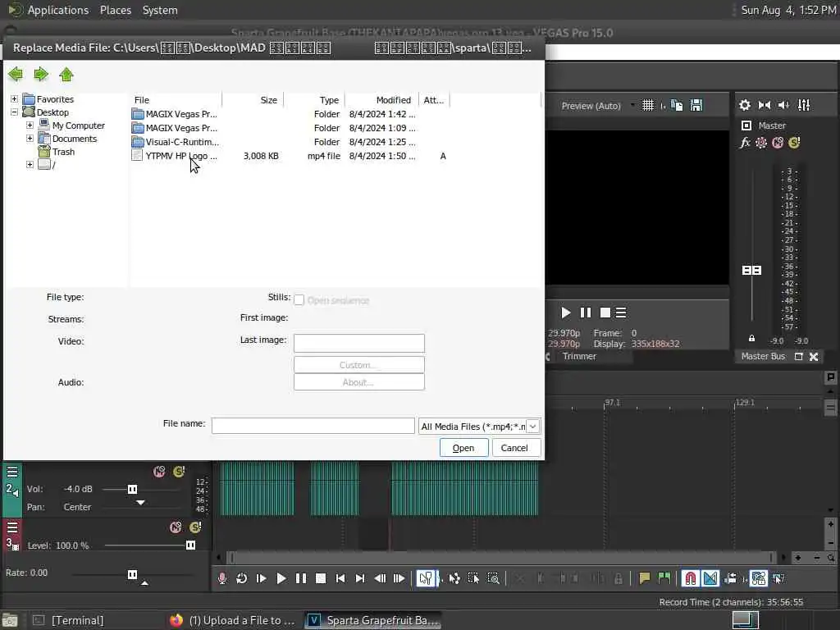Switch to the Master Bus tab
Screen dimensions: 840x630
click(763, 356)
